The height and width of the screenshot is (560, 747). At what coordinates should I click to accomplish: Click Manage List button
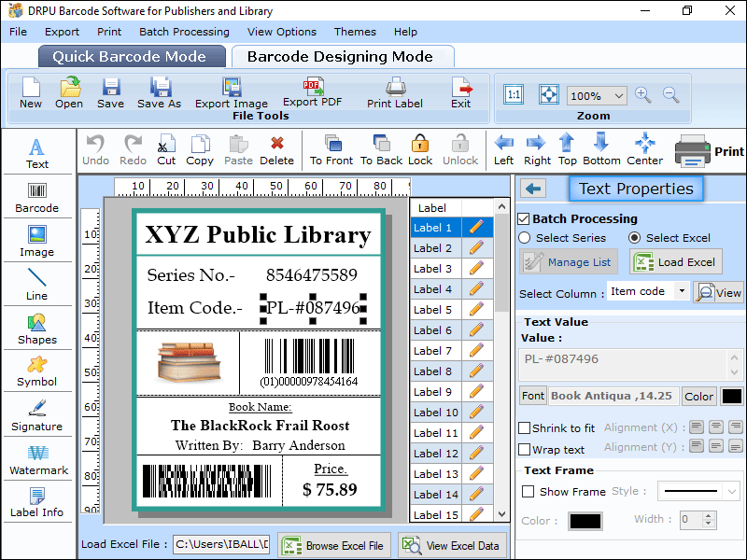point(569,262)
